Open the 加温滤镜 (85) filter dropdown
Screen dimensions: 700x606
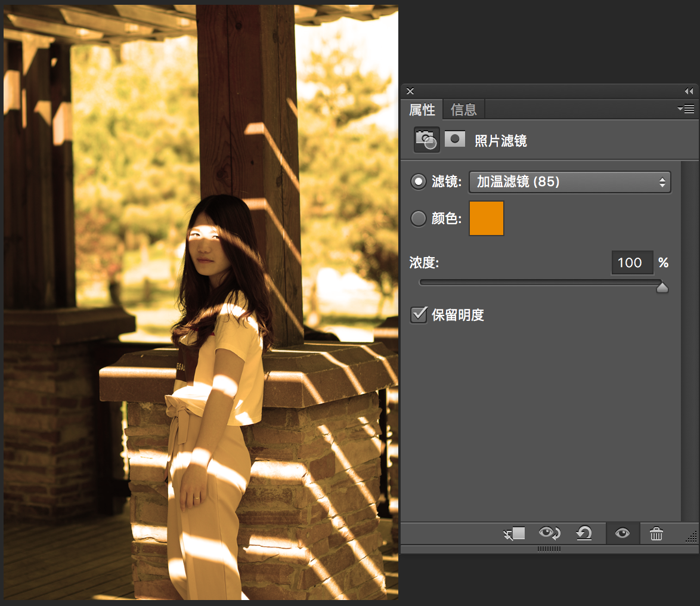pyautogui.click(x=569, y=182)
